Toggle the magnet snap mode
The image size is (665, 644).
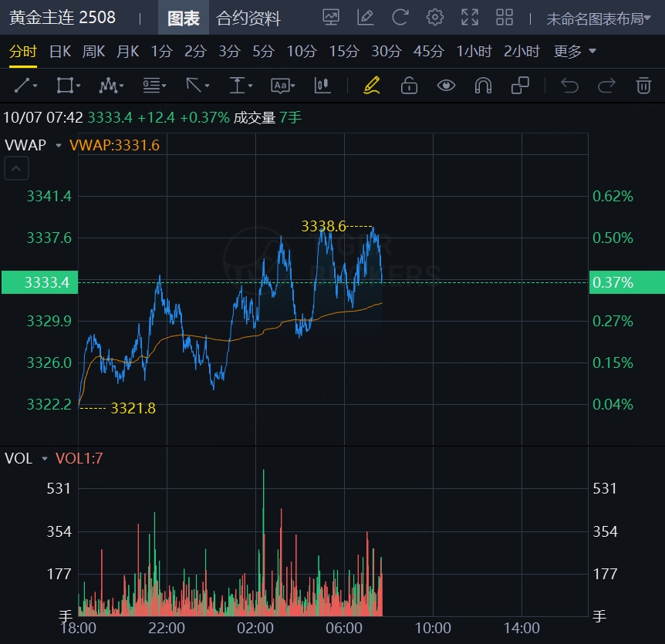point(483,85)
